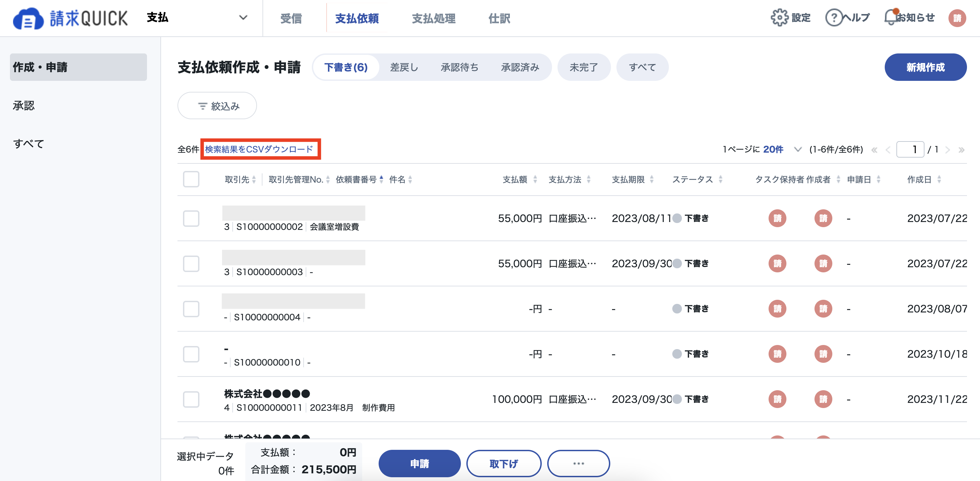This screenshot has height=481, width=980.
Task: Tick checkbox for row S10000000010
Action: click(191, 354)
